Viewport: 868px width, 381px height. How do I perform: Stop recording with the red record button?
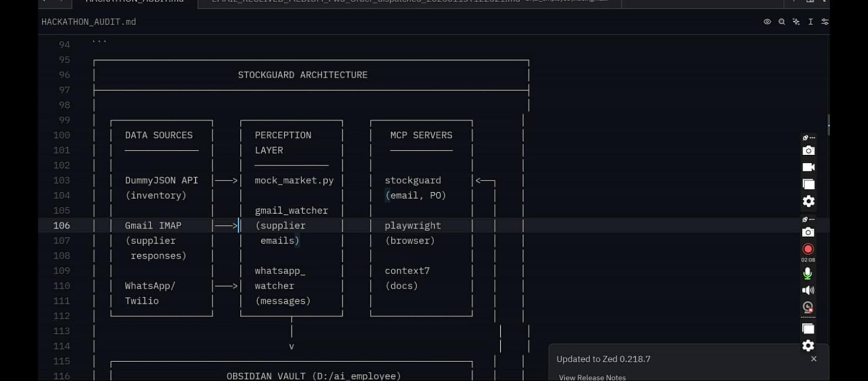tap(808, 249)
